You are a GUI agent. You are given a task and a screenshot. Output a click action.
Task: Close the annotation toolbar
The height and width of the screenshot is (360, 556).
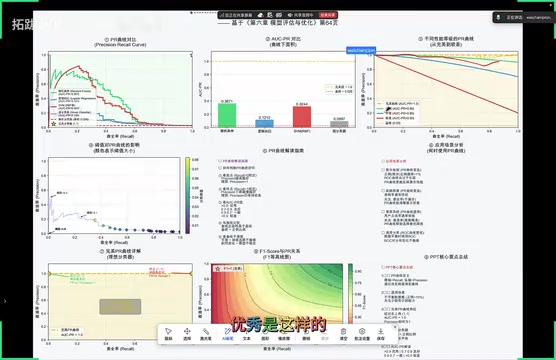(395, 327)
